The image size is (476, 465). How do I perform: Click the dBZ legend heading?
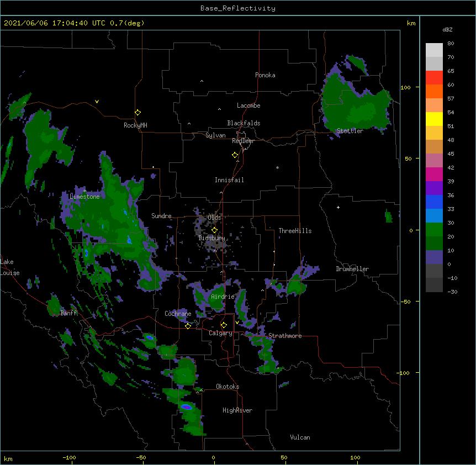(x=447, y=30)
